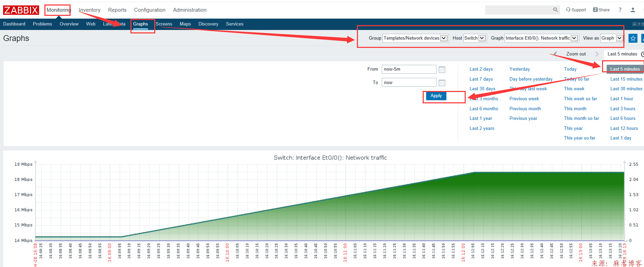Select Last 12 hours range
Viewport: 644px width, 267px height.
(624, 129)
